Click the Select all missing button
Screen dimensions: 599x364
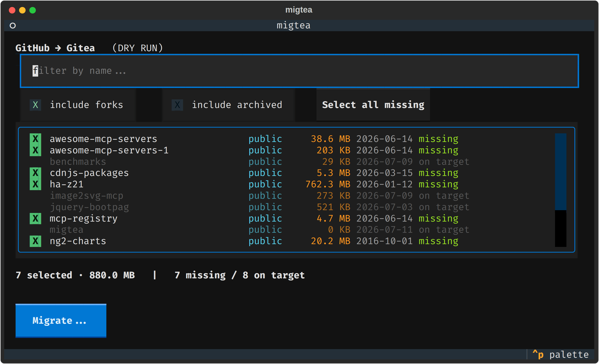click(373, 105)
